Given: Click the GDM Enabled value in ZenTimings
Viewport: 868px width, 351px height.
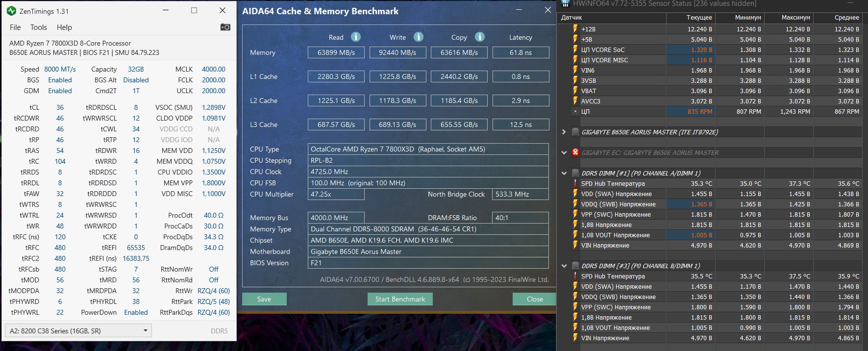Looking at the screenshot, I should tap(60, 91).
